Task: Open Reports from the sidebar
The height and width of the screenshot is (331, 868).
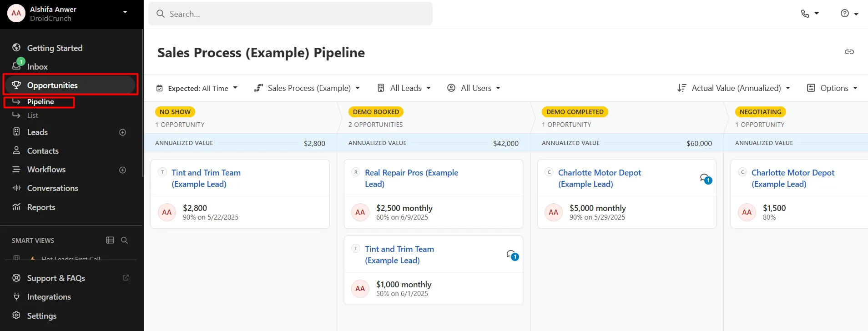Action: coord(41,207)
